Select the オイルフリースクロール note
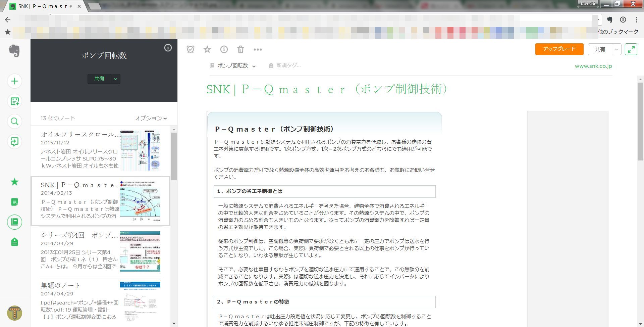The height and width of the screenshot is (327, 644). [100, 151]
